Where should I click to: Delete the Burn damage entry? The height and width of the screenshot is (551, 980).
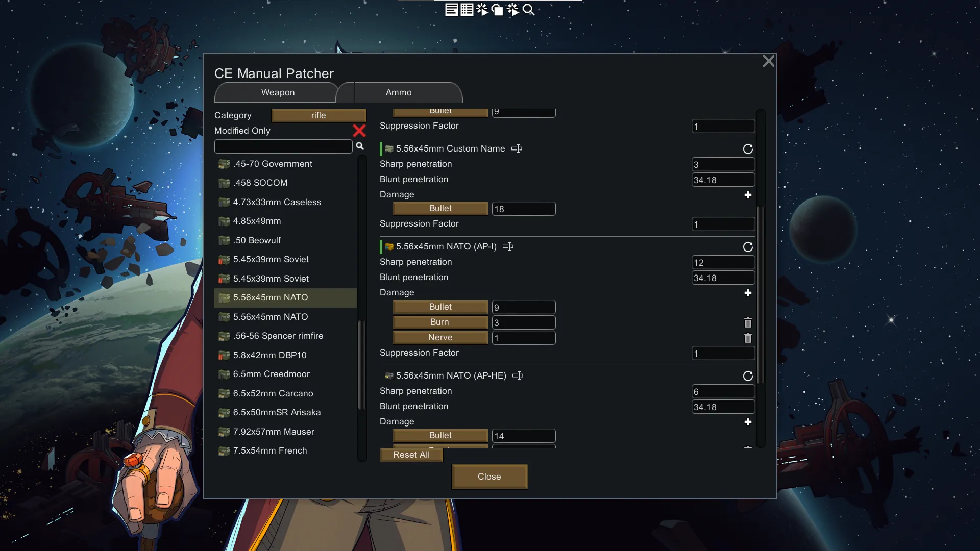pos(748,322)
